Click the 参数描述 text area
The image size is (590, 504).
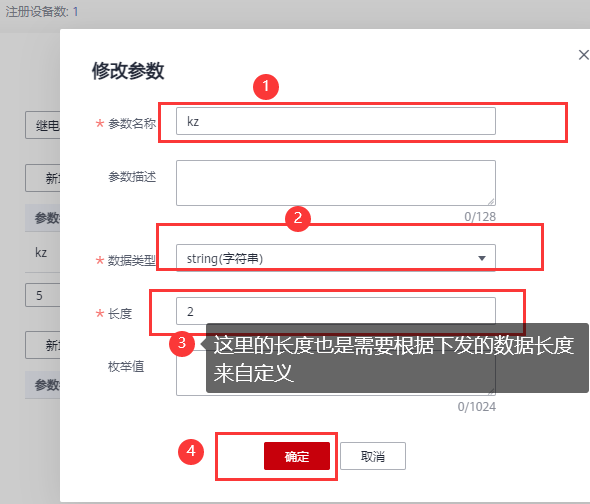tap(336, 183)
